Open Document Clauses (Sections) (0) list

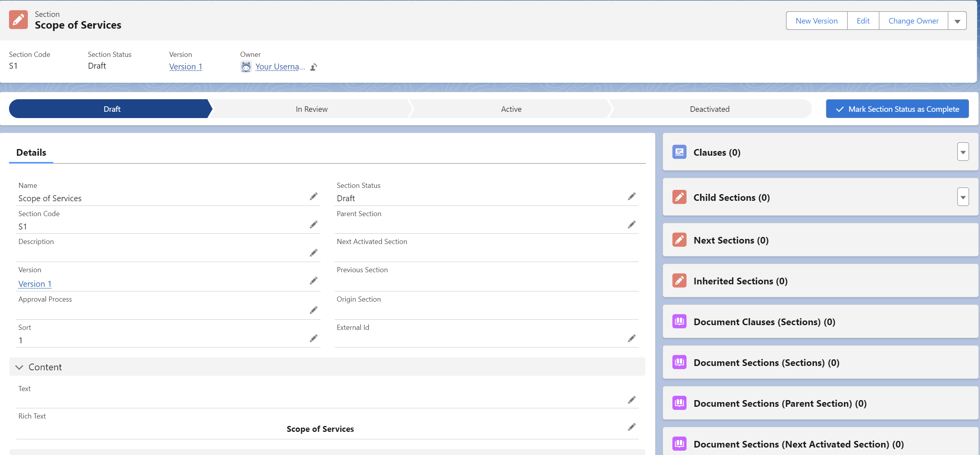764,322
